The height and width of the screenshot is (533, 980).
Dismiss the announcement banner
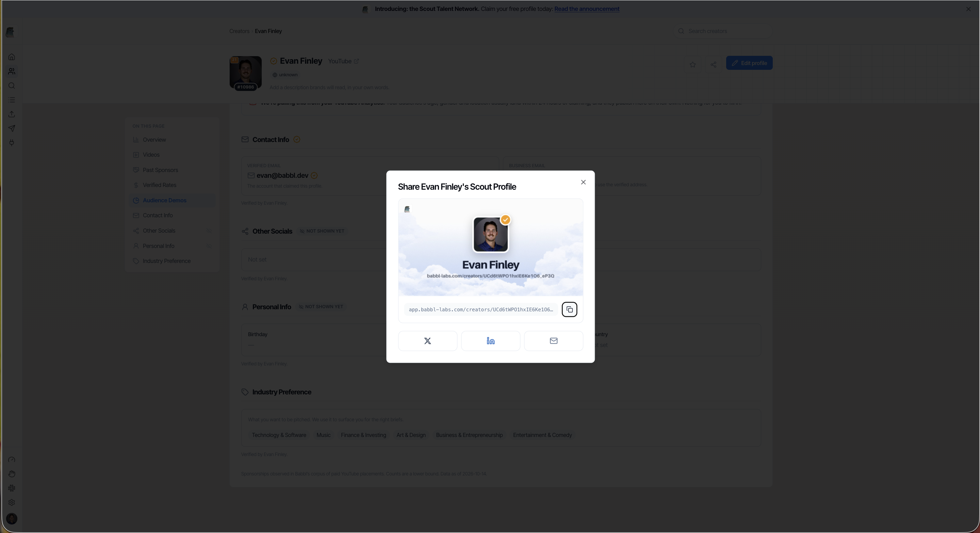click(968, 9)
